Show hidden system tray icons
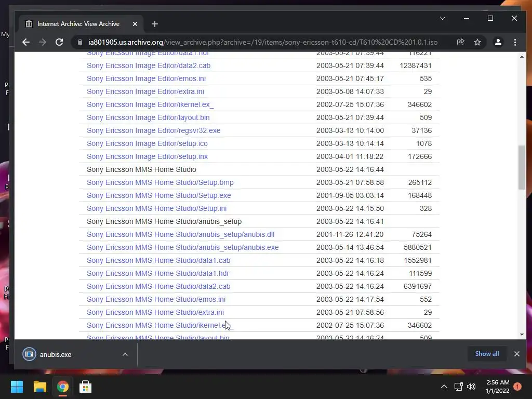 pyautogui.click(x=444, y=387)
